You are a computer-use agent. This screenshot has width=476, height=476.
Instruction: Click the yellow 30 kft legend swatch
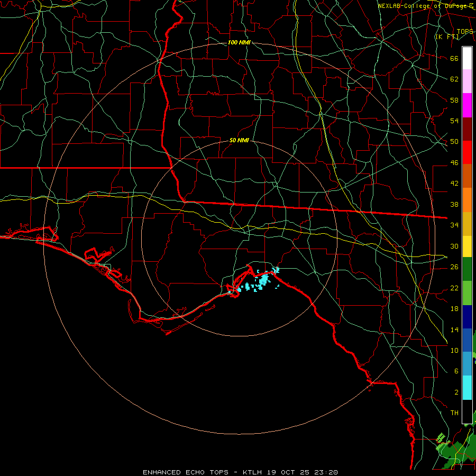point(467,246)
